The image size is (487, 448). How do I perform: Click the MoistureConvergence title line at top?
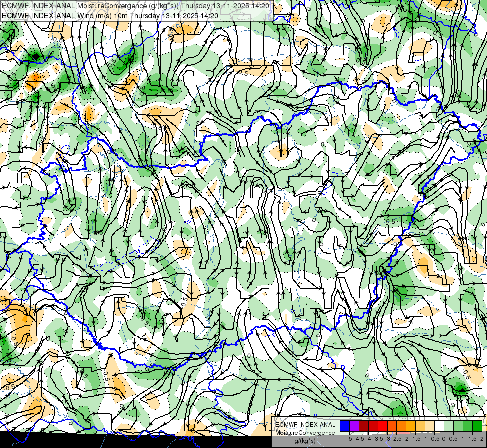point(136,6)
